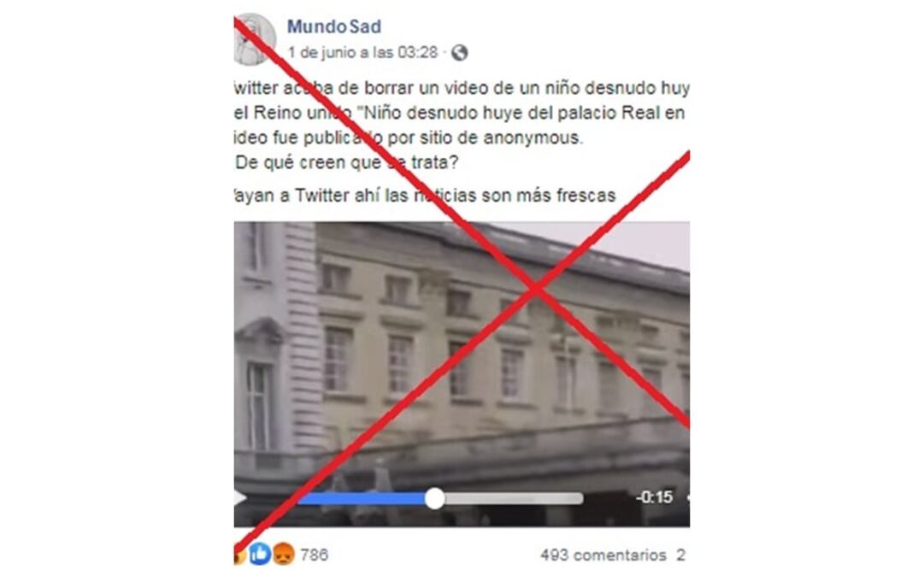Open the post timestamp 1 de junio
Viewport: 924px width, 569px height.
point(362,52)
